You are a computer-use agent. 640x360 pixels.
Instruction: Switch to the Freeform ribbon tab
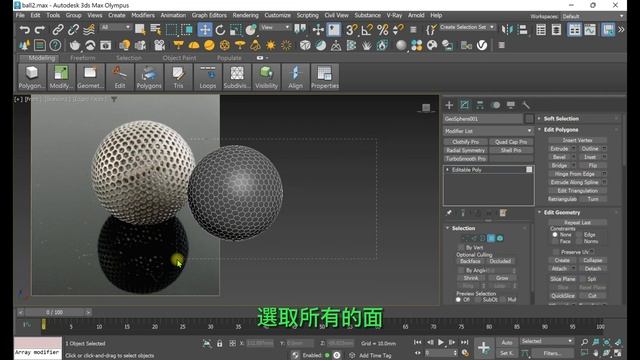(82, 58)
